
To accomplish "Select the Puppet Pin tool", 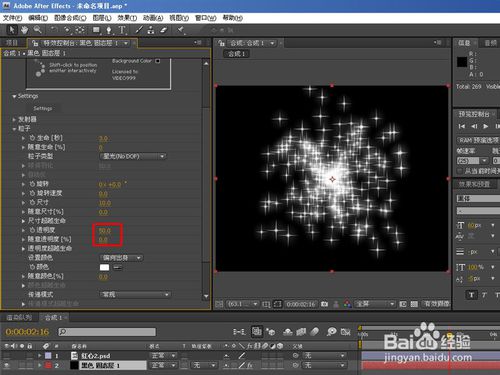I will point(181,30).
